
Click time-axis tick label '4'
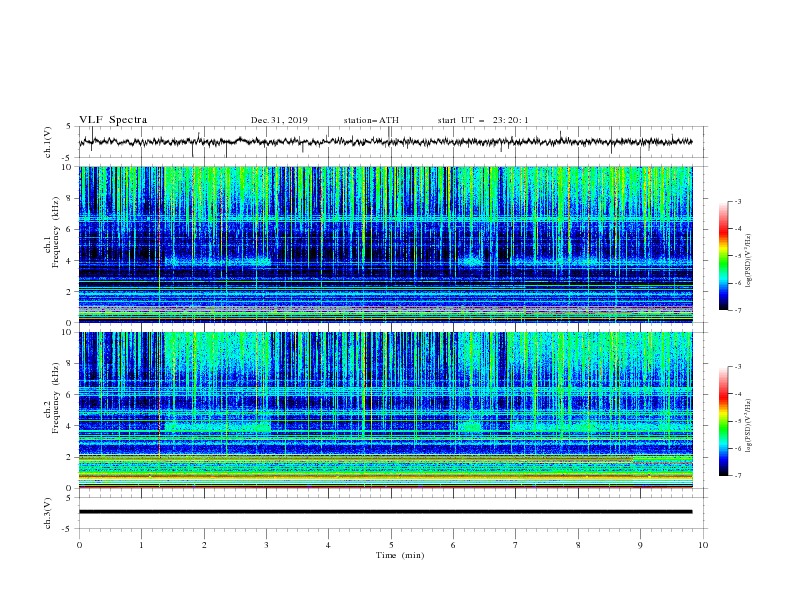[x=328, y=545]
